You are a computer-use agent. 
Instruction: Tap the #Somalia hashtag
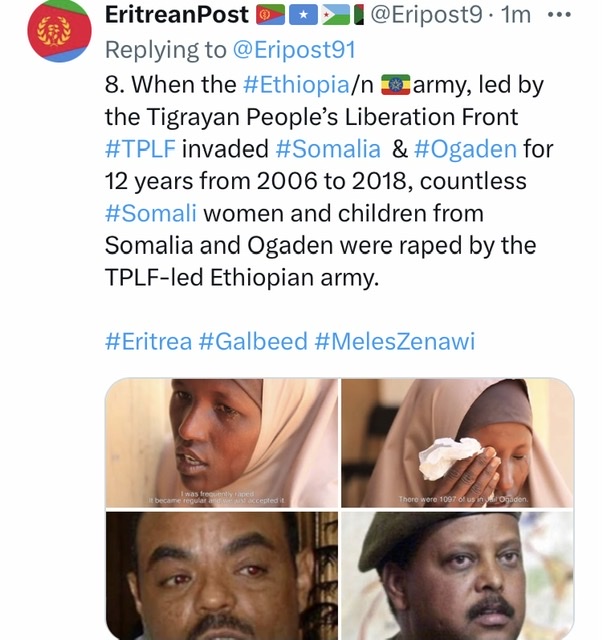tap(325, 149)
